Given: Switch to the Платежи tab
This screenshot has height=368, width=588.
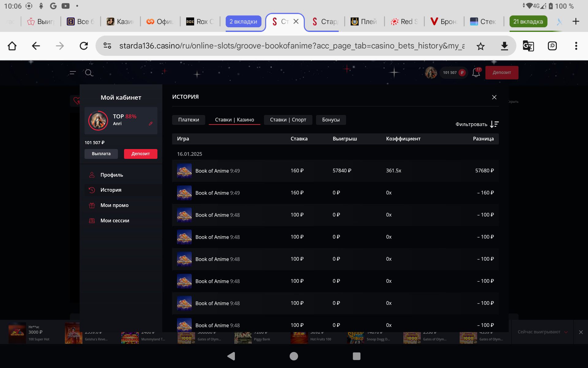Looking at the screenshot, I should click(189, 120).
